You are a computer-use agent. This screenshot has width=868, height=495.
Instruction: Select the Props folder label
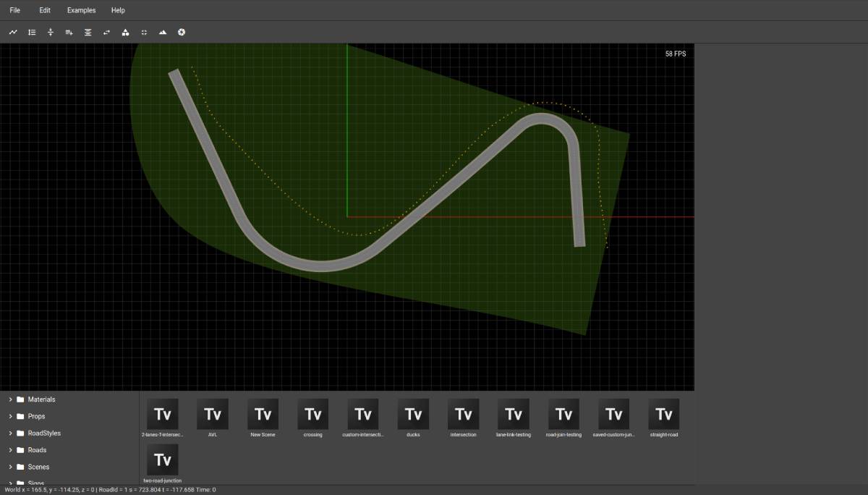[x=36, y=416]
